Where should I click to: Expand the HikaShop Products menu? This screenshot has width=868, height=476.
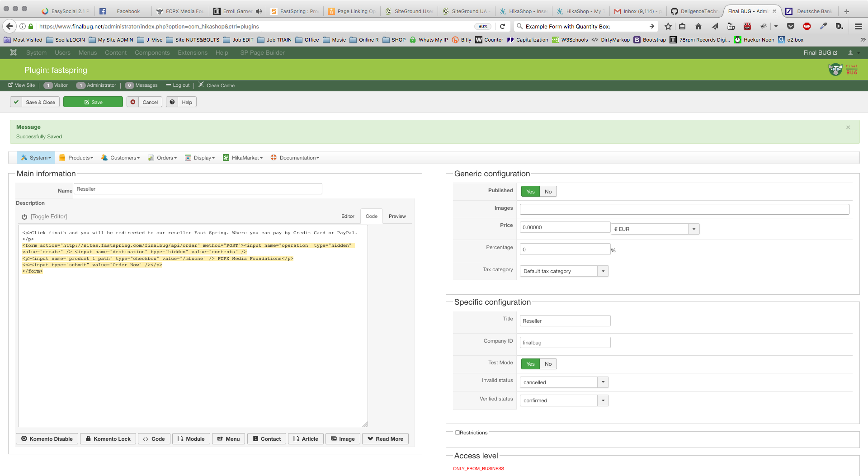click(x=76, y=158)
